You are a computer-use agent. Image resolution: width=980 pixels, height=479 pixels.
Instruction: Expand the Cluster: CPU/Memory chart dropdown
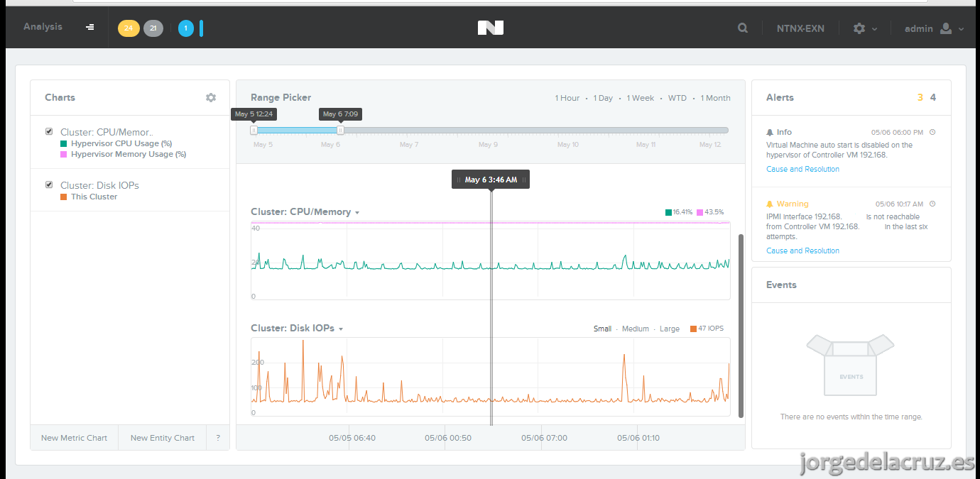357,213
